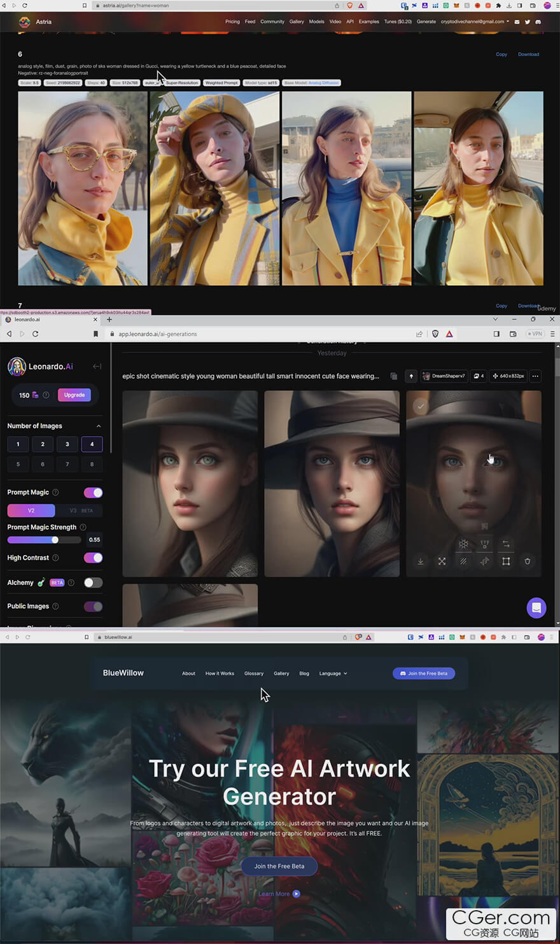The height and width of the screenshot is (944, 560).
Task: Click the expand fullscreen icon on hovered Leonardo image
Action: click(442, 561)
